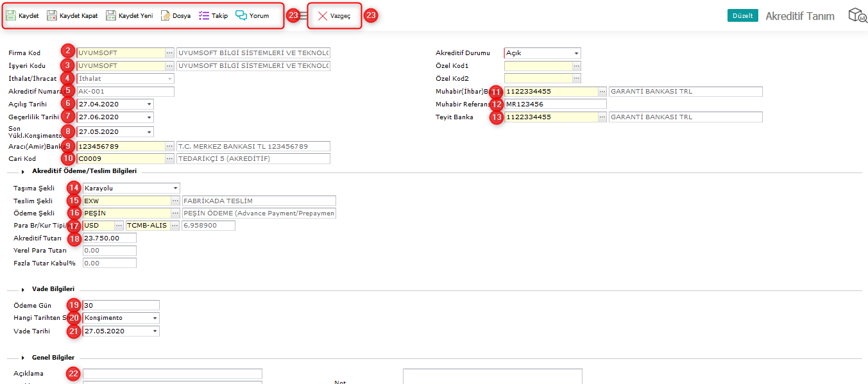Image resolution: width=868 pixels, height=384 pixels.
Task: Click the Firma Kod lookup ellipsis button
Action: (169, 53)
